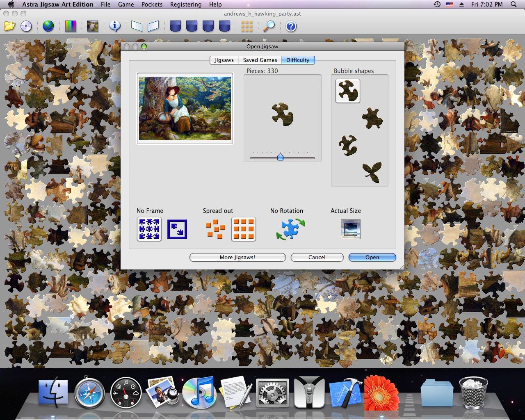The image size is (525, 420).
Task: Select scattered Spread out option
Action: point(216,229)
